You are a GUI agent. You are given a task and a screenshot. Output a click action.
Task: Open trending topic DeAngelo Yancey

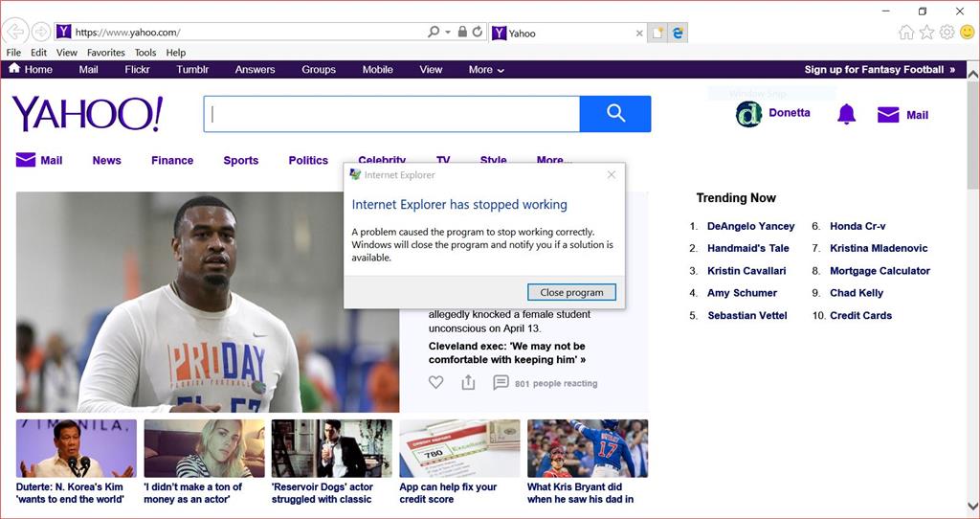(x=750, y=226)
